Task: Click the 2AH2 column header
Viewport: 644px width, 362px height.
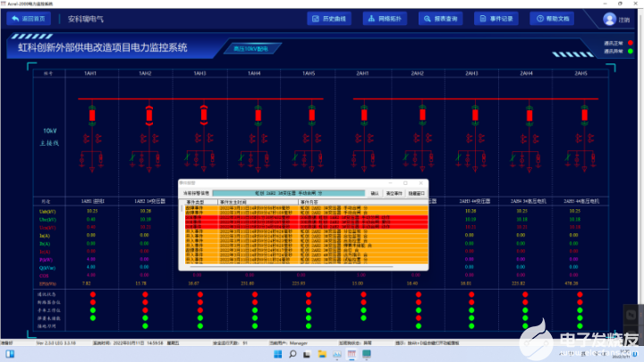Action: [x=418, y=73]
